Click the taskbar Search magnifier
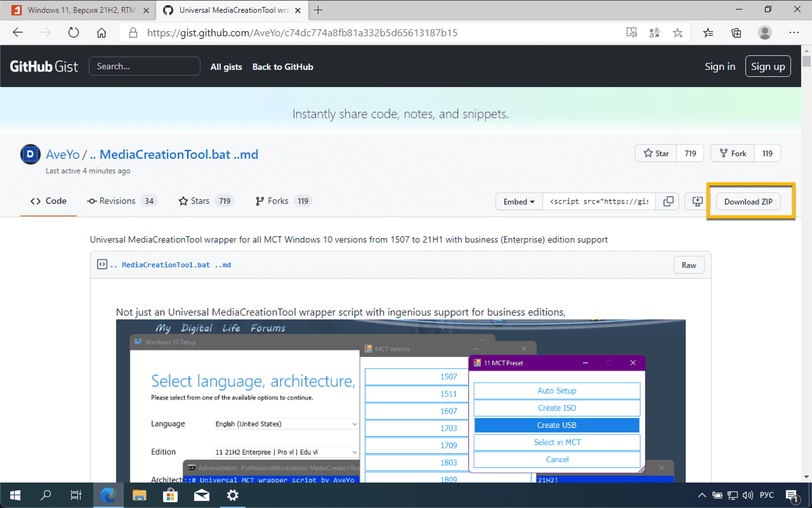The height and width of the screenshot is (508, 812). tap(46, 495)
